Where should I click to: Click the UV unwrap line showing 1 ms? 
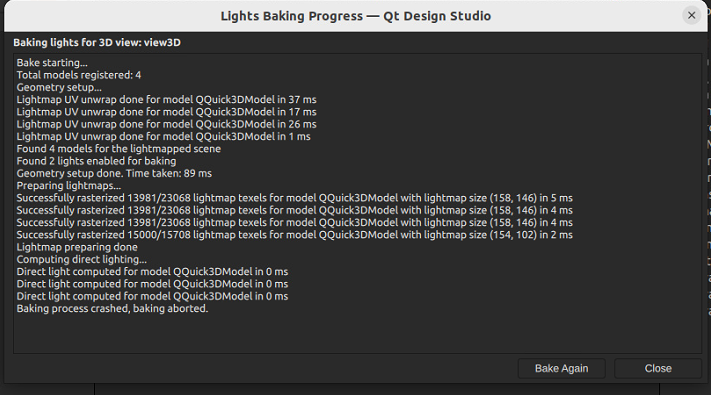click(x=164, y=137)
